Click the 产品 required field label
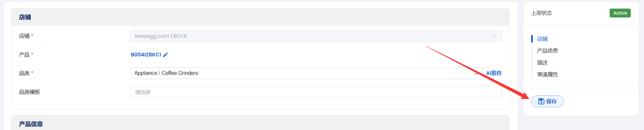Viewport: 644px width, 130px height. (26, 55)
